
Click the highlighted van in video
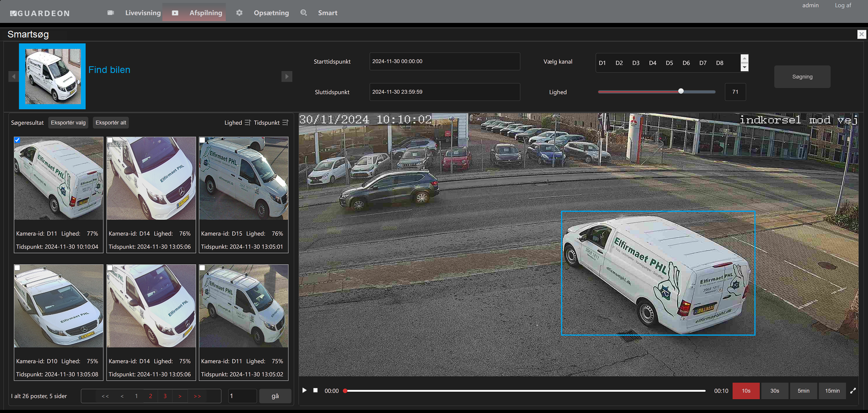pyautogui.click(x=658, y=273)
